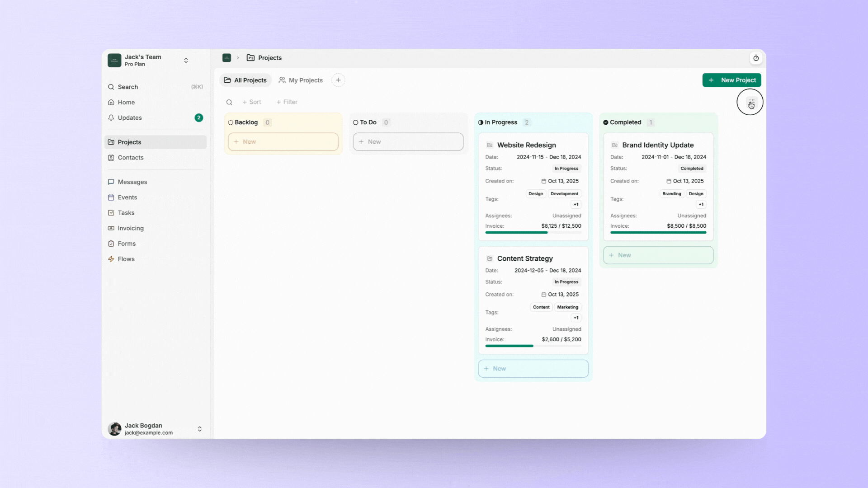Viewport: 868px width, 488px height.
Task: Switch to the My Projects tab
Action: coord(301,80)
